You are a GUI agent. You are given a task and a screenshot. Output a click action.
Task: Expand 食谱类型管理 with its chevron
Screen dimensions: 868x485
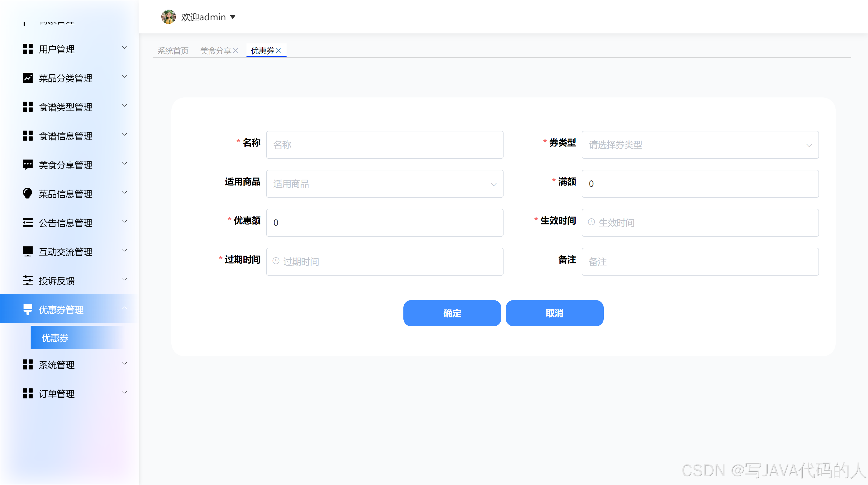(125, 106)
